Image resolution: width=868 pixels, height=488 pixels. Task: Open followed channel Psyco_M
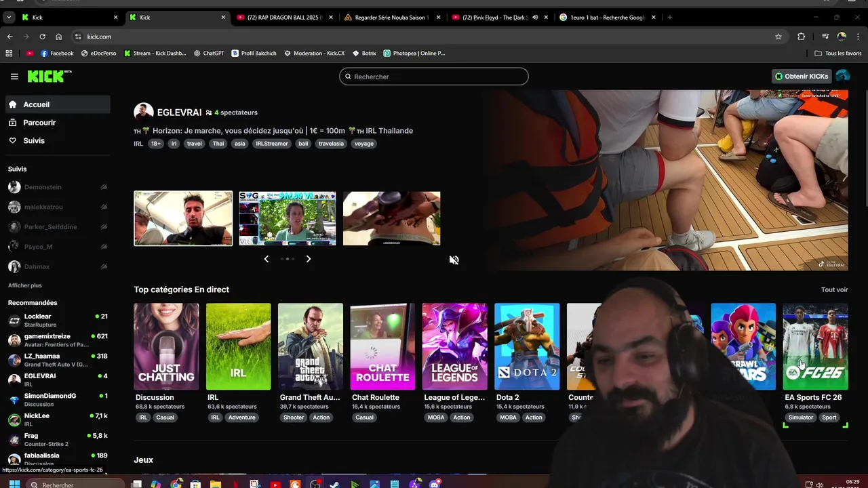(58, 247)
